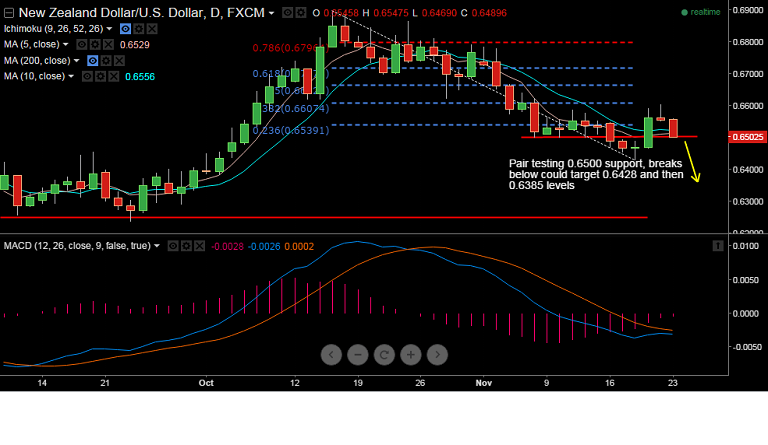Expand the MA (200, close) dropdown arrow
The height and width of the screenshot is (445, 768).
pyautogui.click(x=76, y=61)
